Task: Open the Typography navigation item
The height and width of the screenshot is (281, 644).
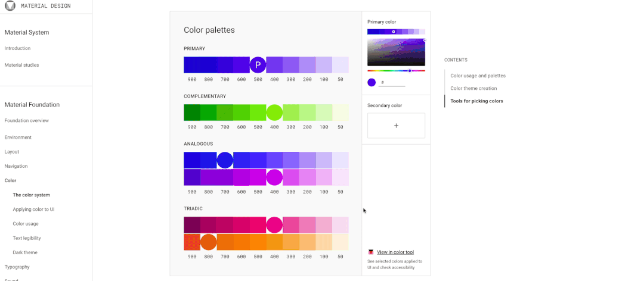Action: point(17,267)
